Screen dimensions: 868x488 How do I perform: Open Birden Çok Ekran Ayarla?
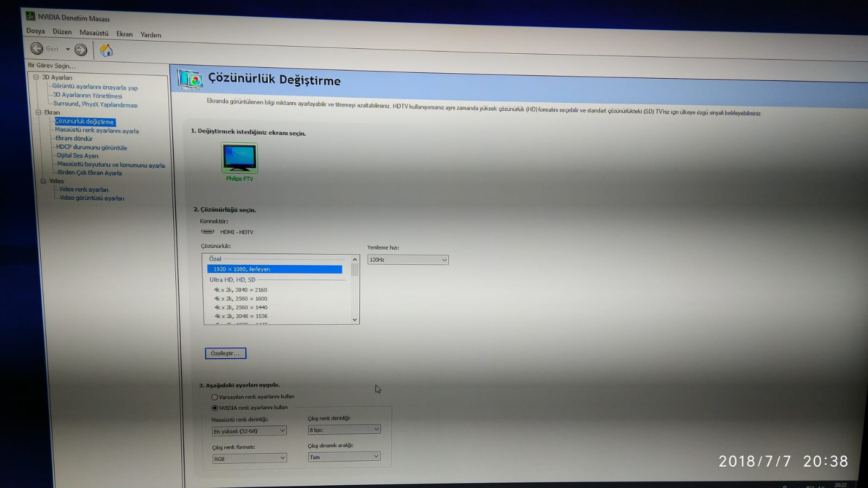tap(90, 173)
